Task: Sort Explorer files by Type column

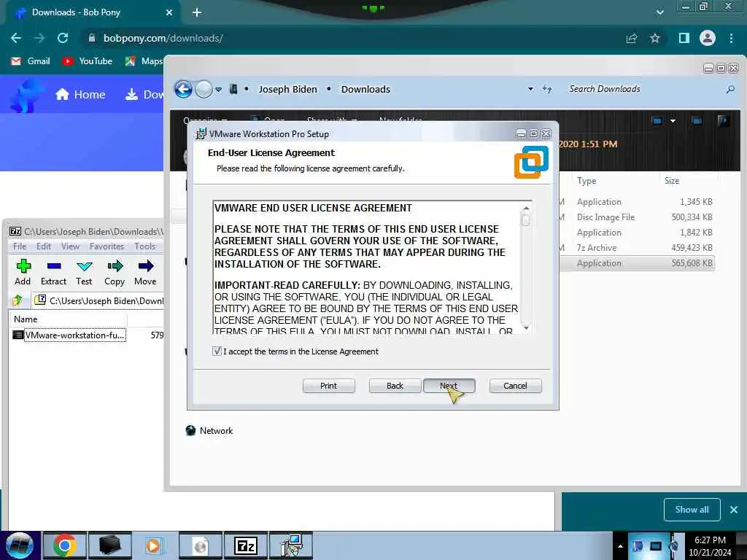Action: [587, 181]
